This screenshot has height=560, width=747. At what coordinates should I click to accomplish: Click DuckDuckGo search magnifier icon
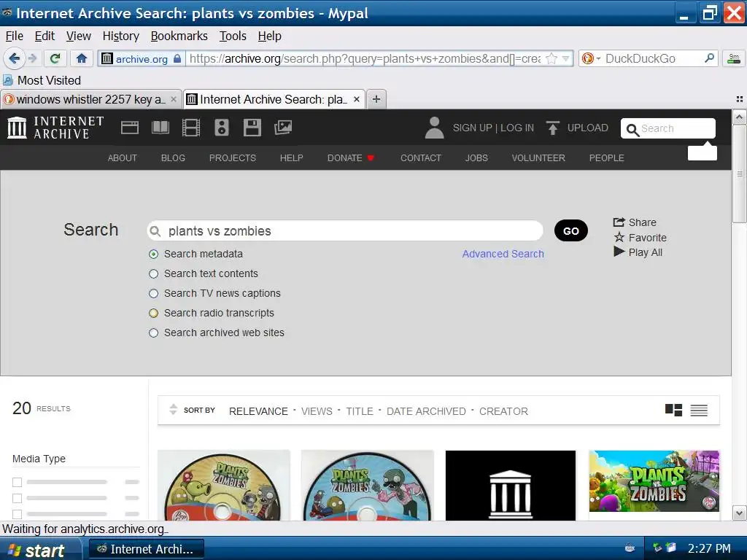point(709,58)
